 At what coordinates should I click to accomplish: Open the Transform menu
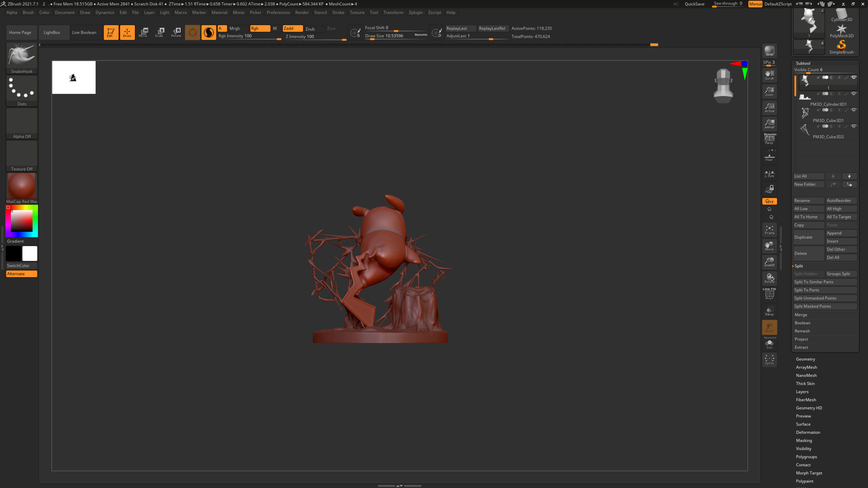[x=393, y=12]
